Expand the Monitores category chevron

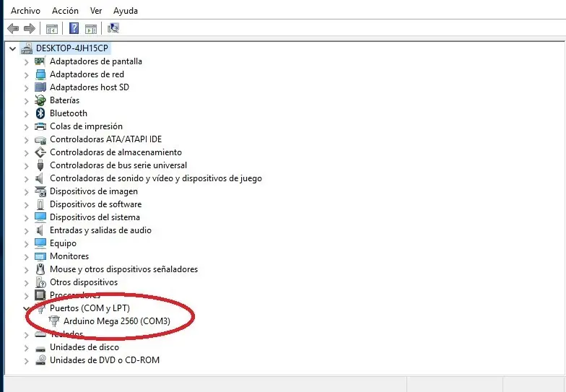click(26, 257)
